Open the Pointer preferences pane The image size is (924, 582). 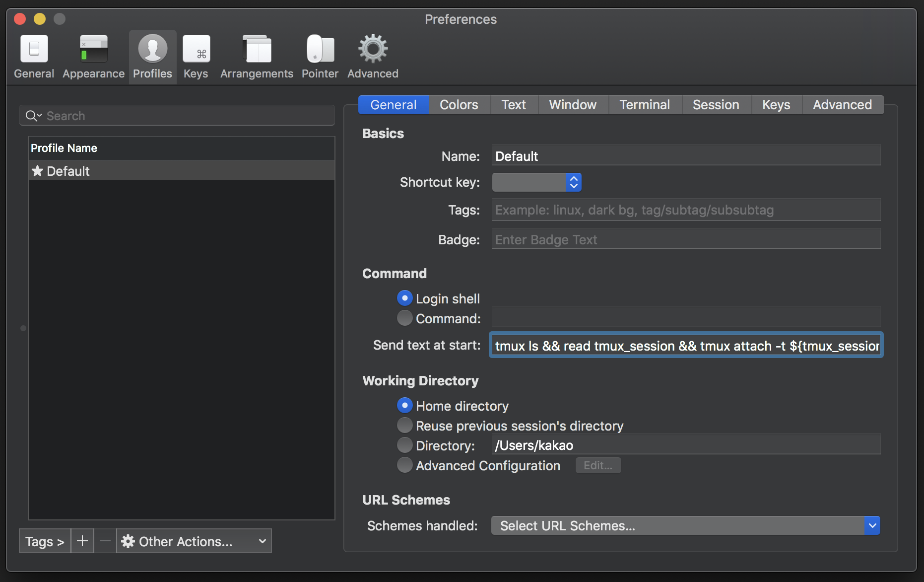click(320, 50)
